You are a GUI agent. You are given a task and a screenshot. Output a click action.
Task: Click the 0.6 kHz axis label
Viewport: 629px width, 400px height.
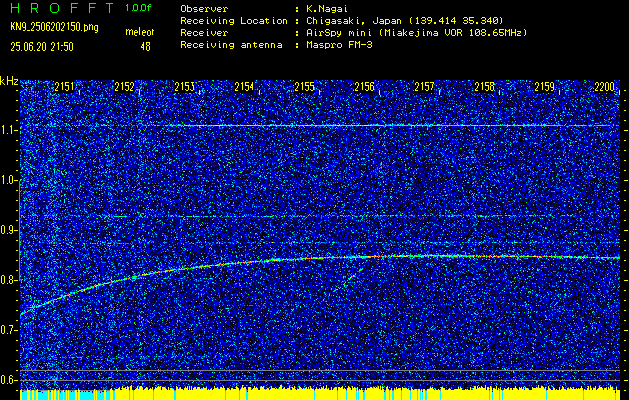pos(9,380)
